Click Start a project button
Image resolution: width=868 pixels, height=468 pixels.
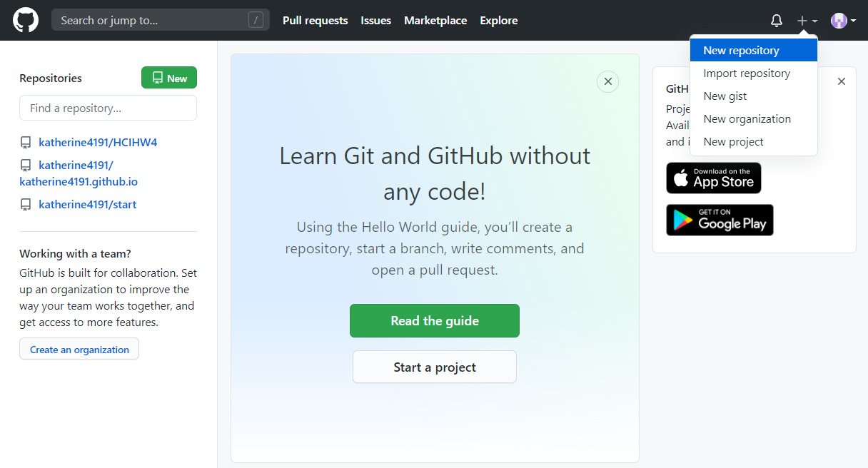click(x=435, y=367)
